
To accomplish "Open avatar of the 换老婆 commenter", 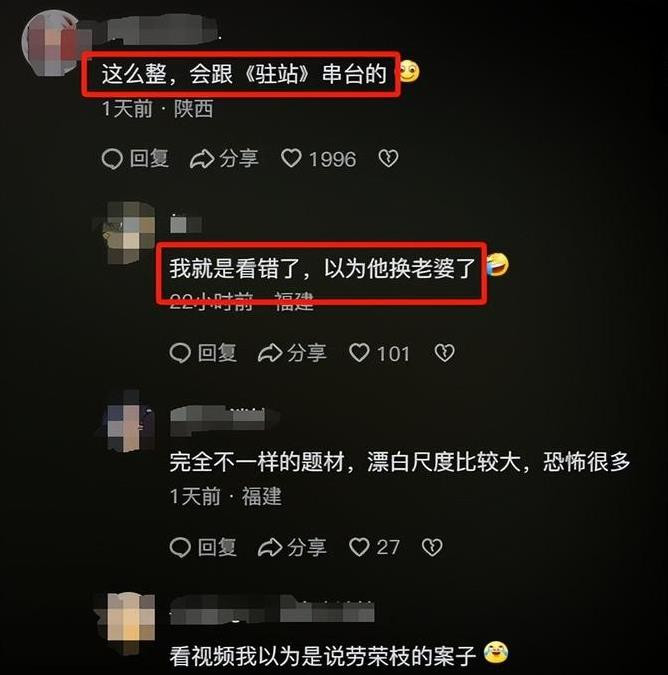I will tap(126, 232).
